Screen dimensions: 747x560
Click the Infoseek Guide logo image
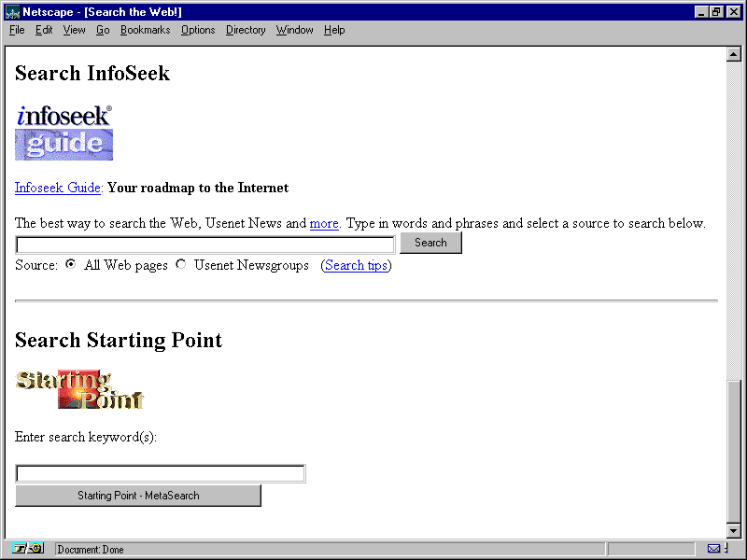[x=63, y=132]
